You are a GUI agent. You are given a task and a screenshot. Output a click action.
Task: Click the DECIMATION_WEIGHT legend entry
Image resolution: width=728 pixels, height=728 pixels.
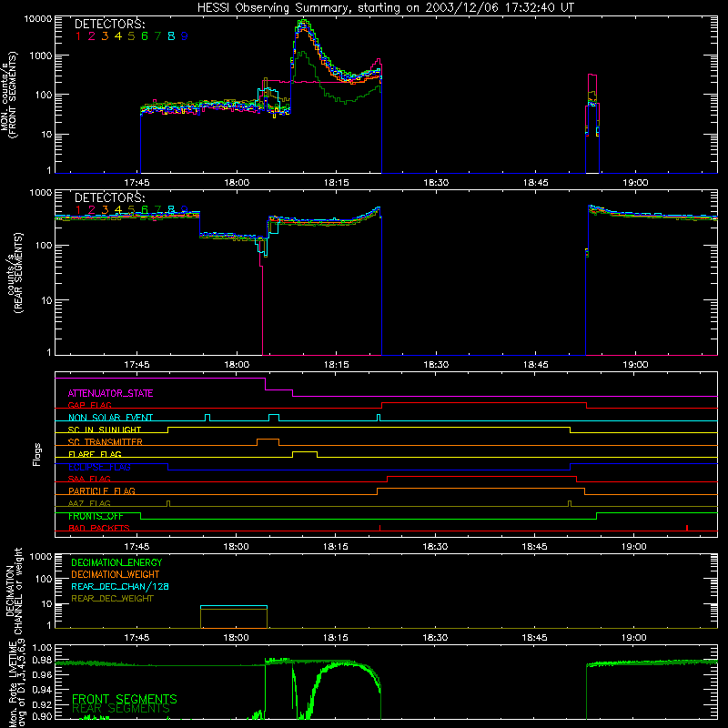pos(116,574)
